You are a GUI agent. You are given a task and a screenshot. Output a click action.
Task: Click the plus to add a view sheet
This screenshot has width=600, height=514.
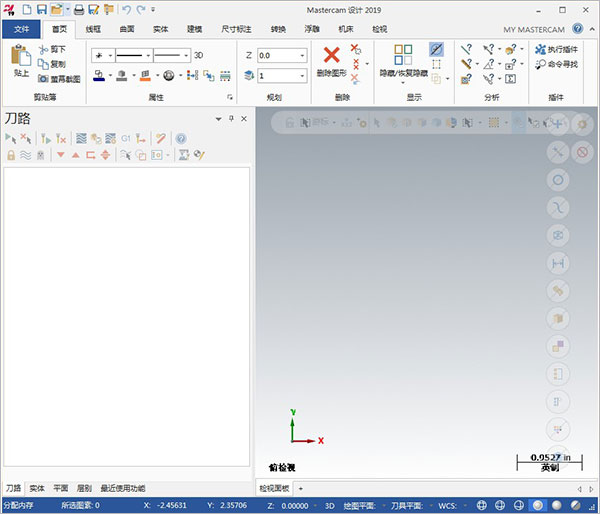click(301, 489)
